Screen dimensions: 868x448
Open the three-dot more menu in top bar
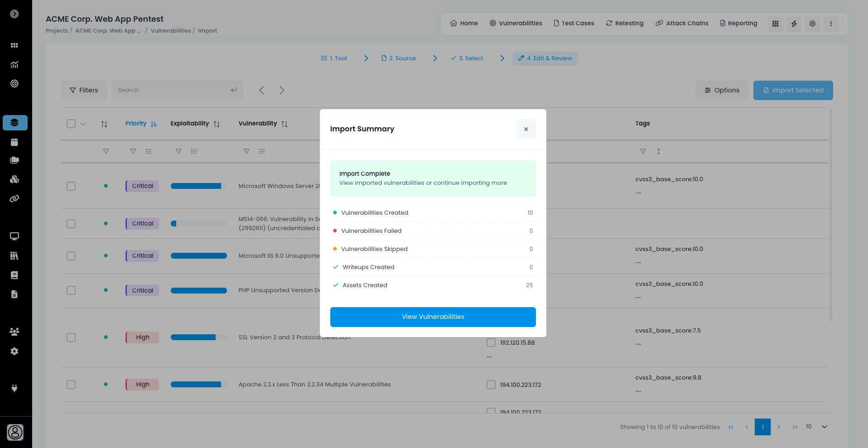pos(830,24)
